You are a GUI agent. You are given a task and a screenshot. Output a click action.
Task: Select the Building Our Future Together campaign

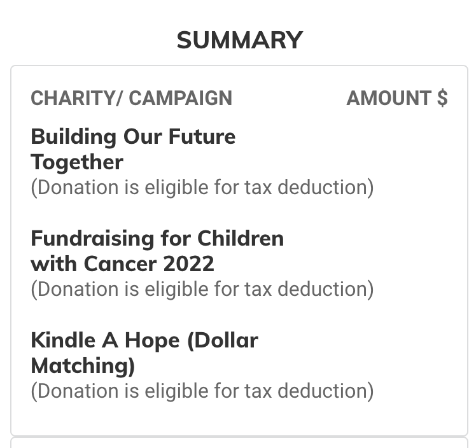(x=132, y=149)
